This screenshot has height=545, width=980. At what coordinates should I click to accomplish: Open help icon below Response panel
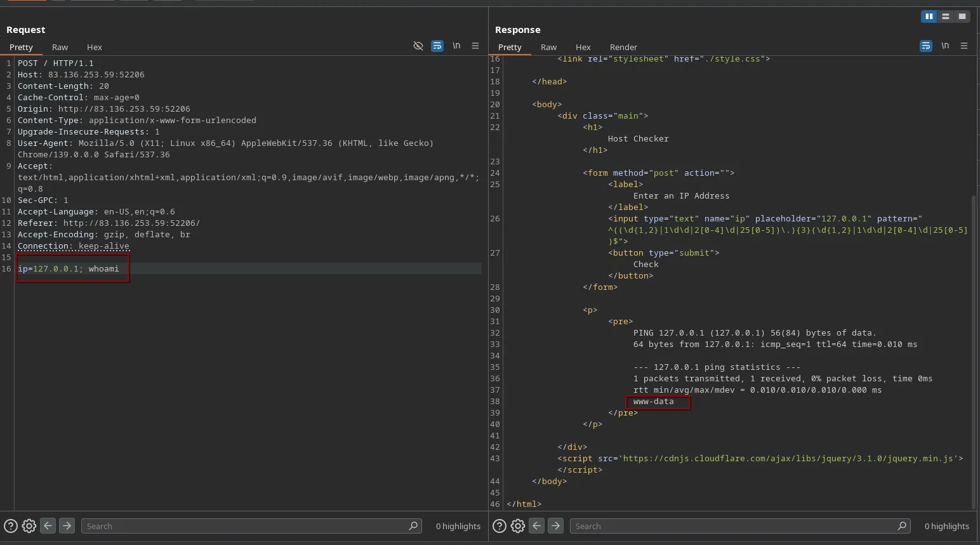click(500, 526)
